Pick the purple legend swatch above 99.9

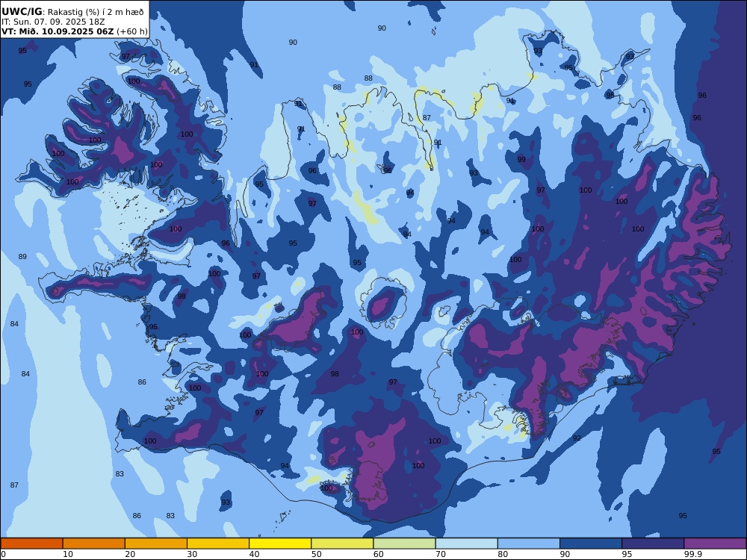point(715,544)
